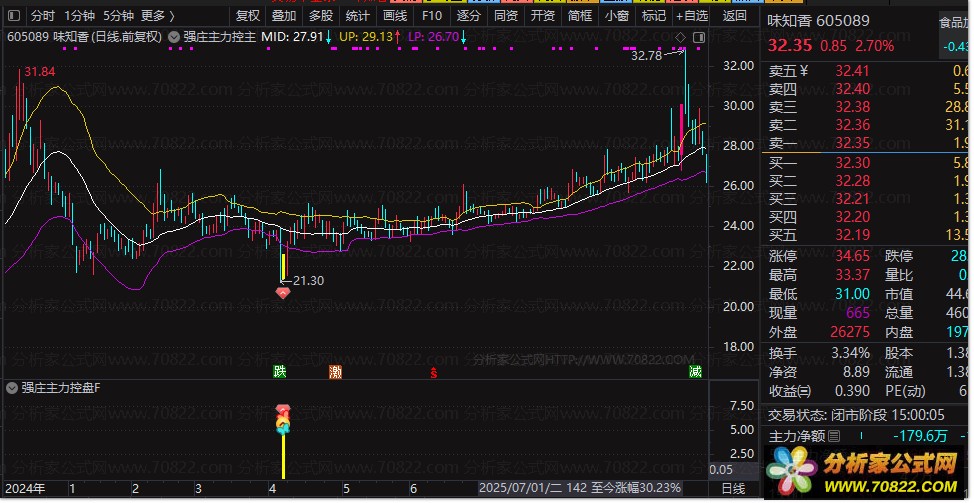Click the 买五 price 32.19

pyautogui.click(x=852, y=235)
